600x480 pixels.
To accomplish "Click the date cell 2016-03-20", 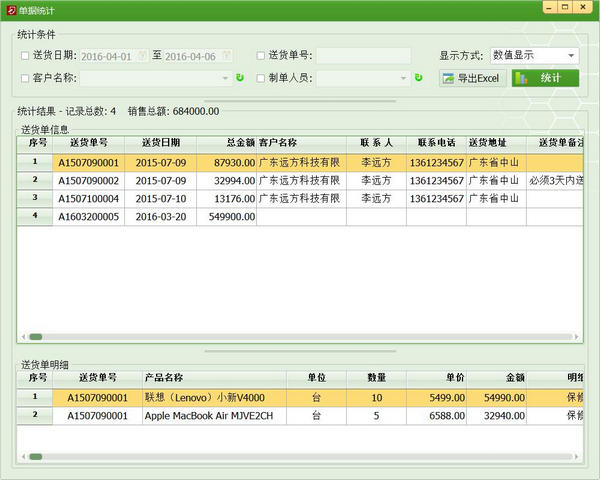I will (160, 217).
